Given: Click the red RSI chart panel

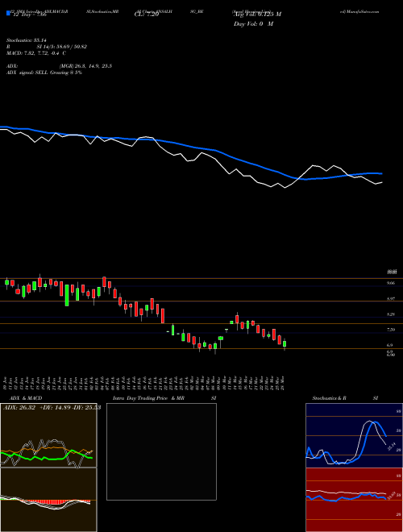Looking at the screenshot, I should click(x=354, y=500).
